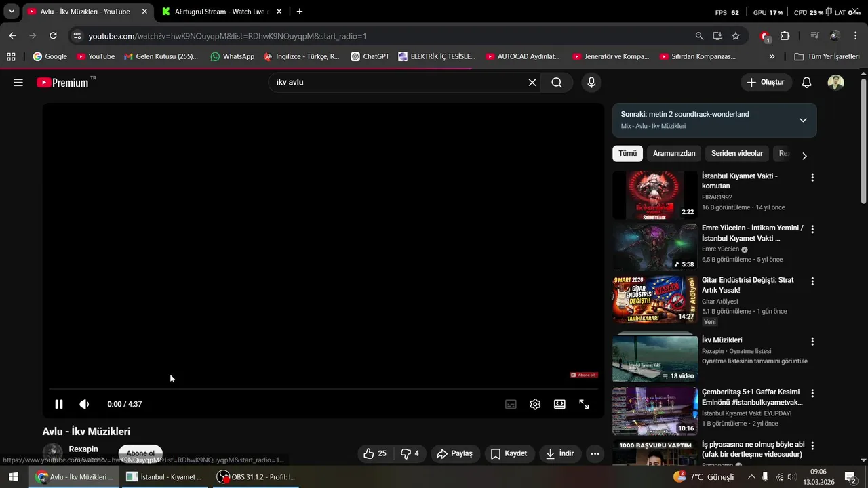
Task: Go back in browser history
Action: pyautogui.click(x=12, y=36)
